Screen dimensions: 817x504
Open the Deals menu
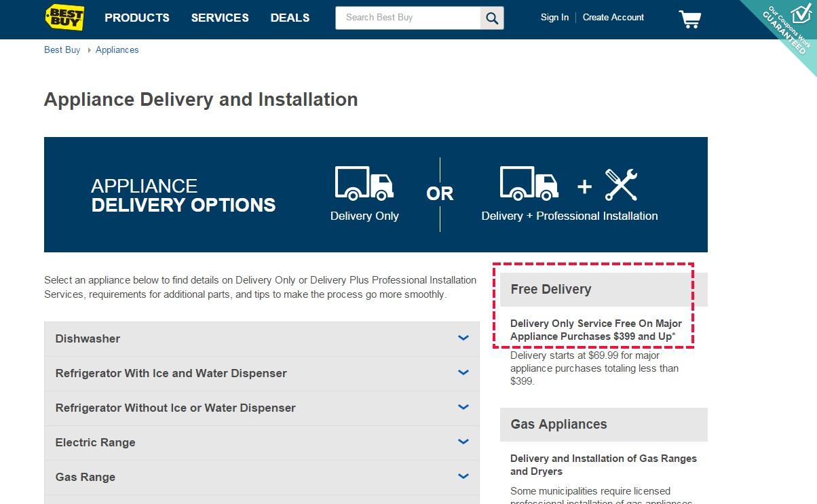[x=290, y=18]
